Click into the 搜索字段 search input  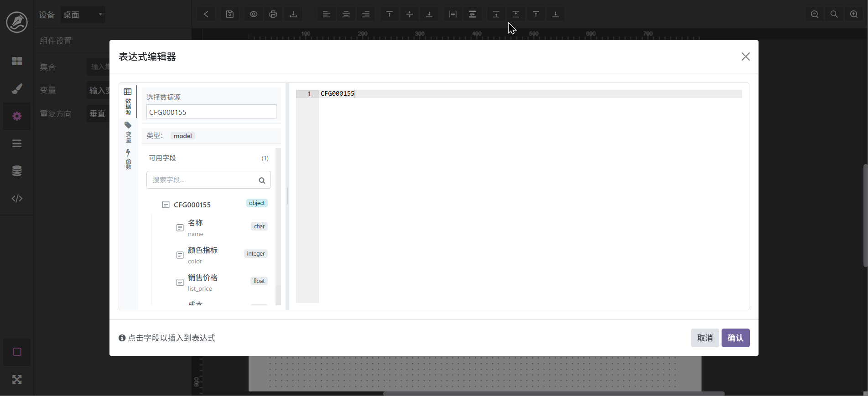201,180
